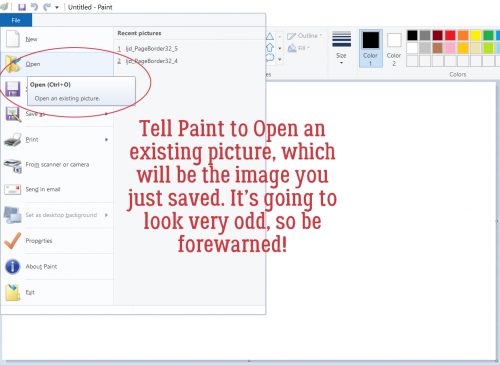The image size is (500, 365).
Task: Select the Color 2 button
Action: click(x=394, y=48)
